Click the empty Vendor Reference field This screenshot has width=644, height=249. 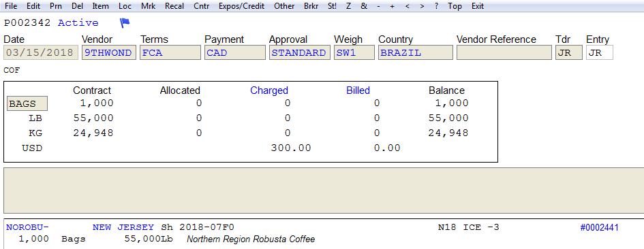click(504, 52)
